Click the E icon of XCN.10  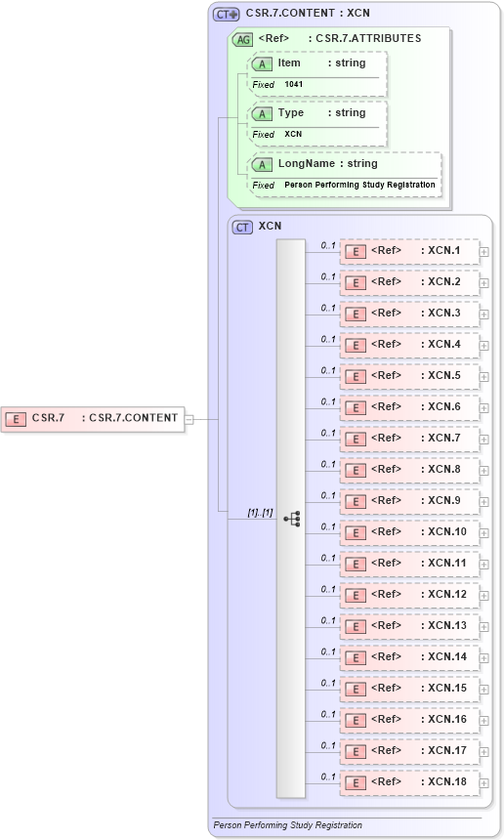point(356,533)
